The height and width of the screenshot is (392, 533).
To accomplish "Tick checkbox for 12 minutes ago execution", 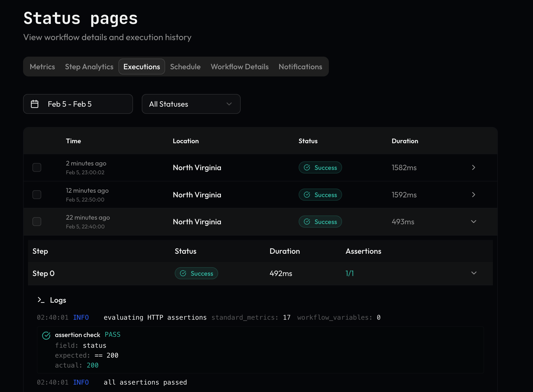I will (x=37, y=195).
